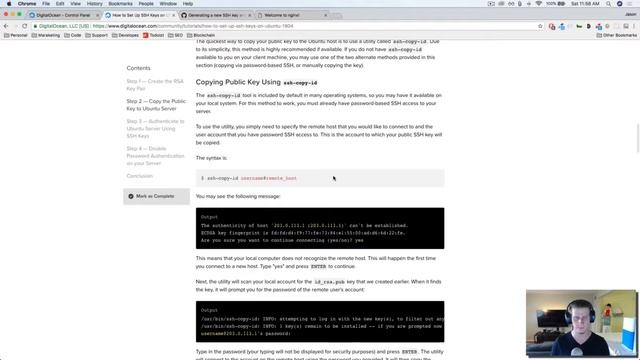Open Spotlight search in the menu bar
This screenshot has width=640, height=360.
tap(609, 4)
